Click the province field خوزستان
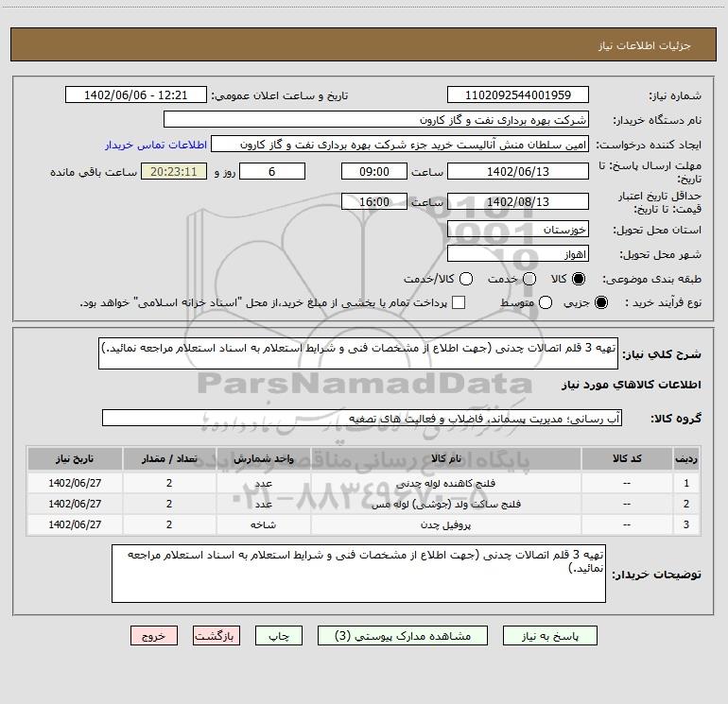Image resolution: width=728 pixels, height=704 pixels. click(518, 230)
